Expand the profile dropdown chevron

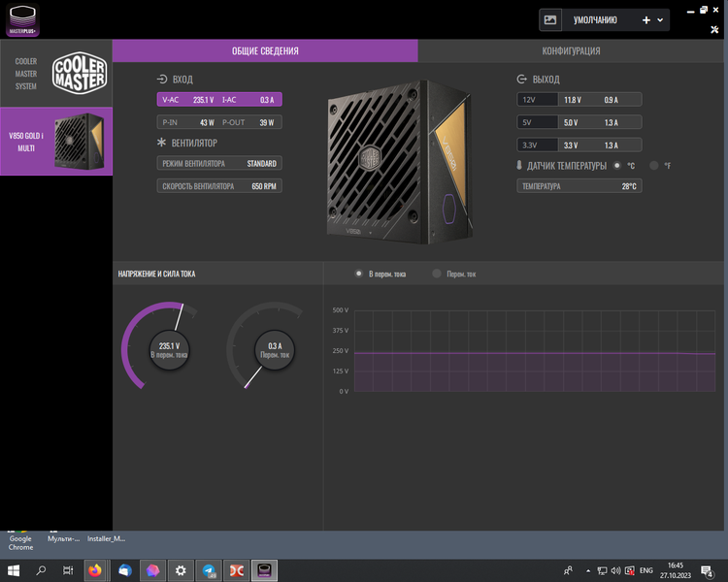click(660, 20)
